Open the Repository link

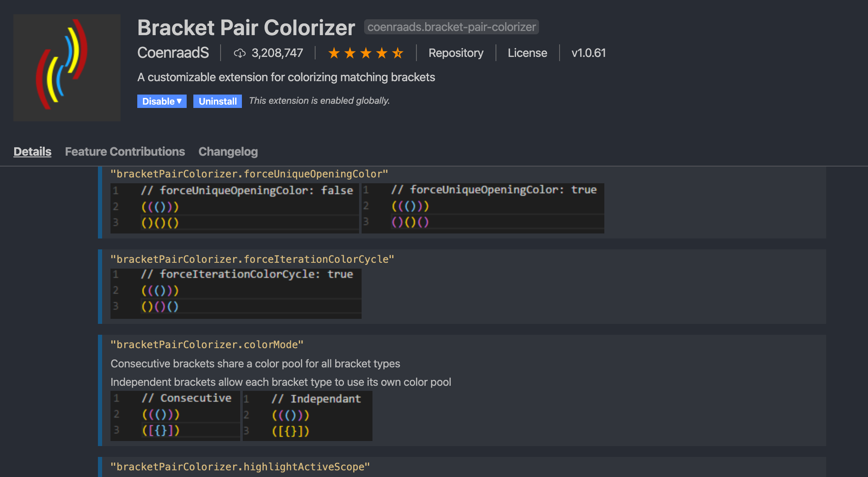coord(455,53)
